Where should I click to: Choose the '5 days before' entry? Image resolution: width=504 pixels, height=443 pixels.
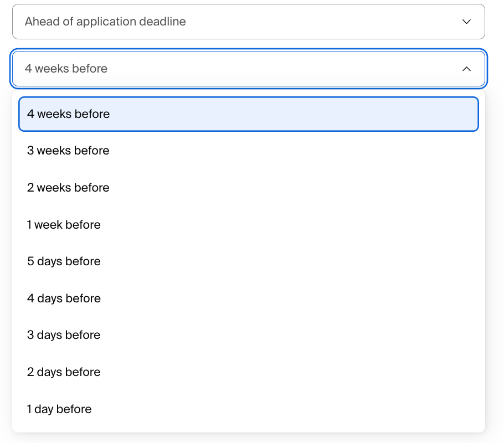coord(249,261)
